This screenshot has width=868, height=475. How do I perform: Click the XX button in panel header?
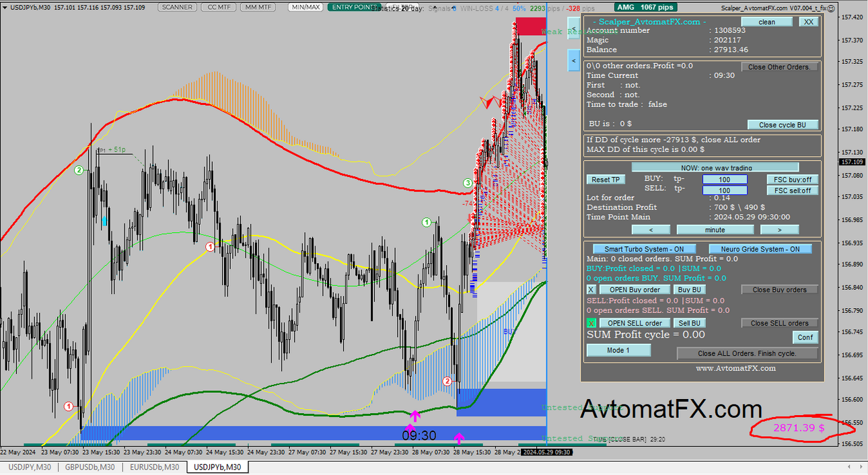click(808, 22)
